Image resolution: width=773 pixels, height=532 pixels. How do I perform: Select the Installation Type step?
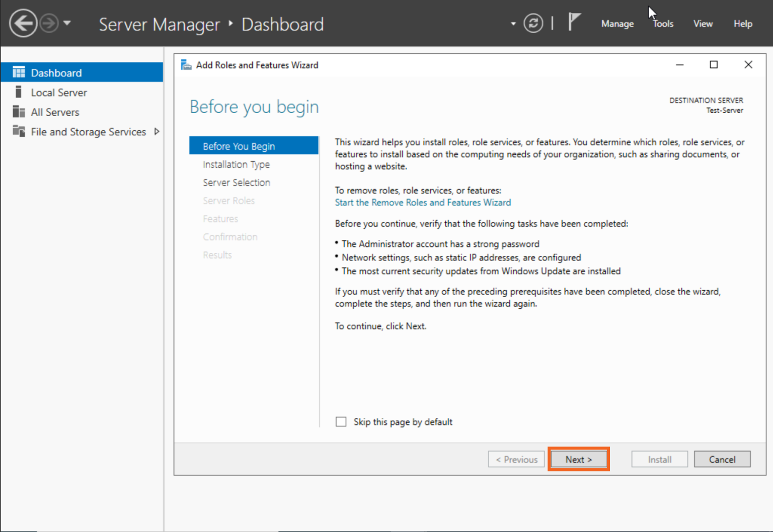click(236, 164)
